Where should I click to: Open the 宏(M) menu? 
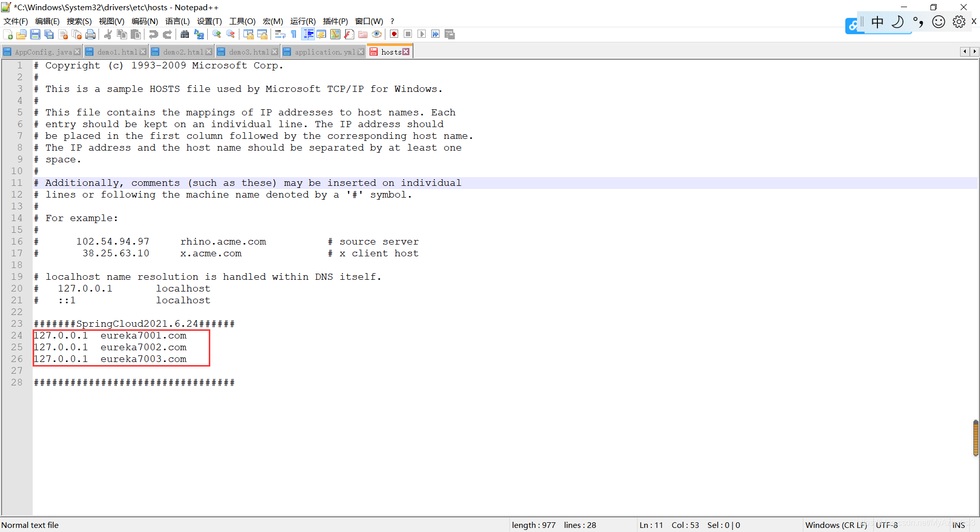273,21
